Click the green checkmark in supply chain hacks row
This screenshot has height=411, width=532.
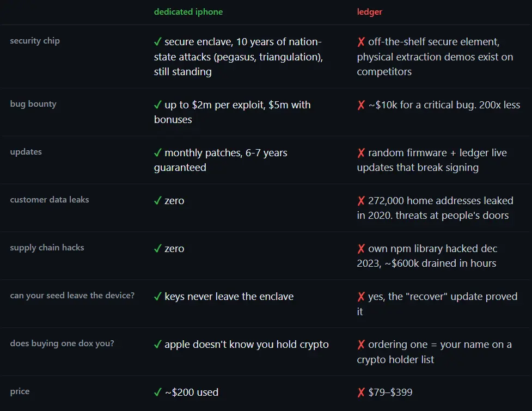point(157,249)
